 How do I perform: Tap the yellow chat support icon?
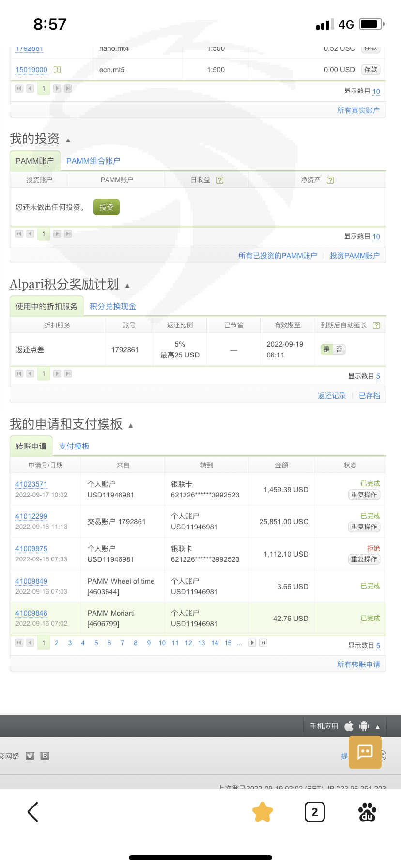[365, 752]
